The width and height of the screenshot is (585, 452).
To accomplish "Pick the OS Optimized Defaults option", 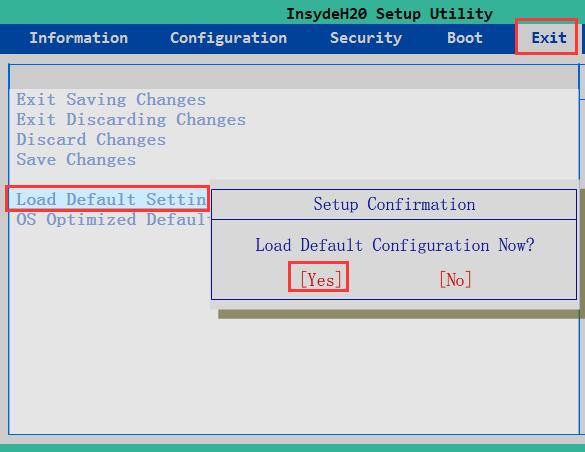I will pos(111,219).
